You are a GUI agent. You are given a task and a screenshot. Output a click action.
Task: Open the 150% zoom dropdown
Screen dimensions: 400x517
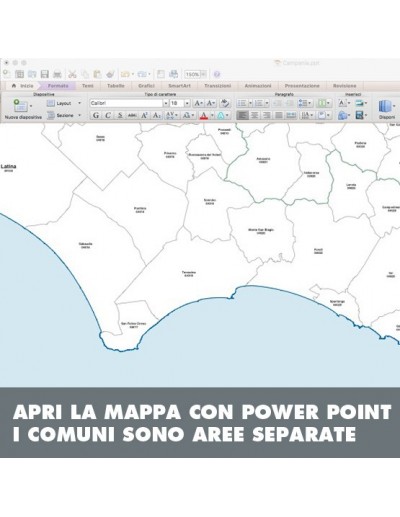pos(203,74)
